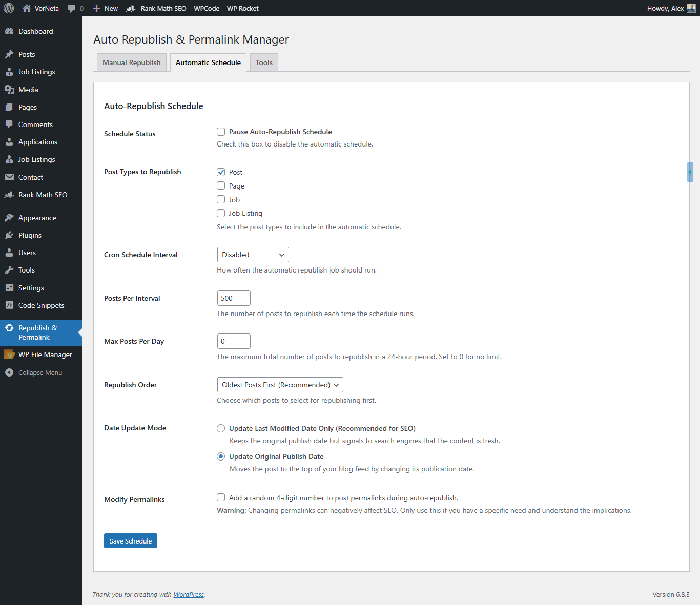Follow the WordPress link in the footer
700x606 pixels.
[x=188, y=594]
